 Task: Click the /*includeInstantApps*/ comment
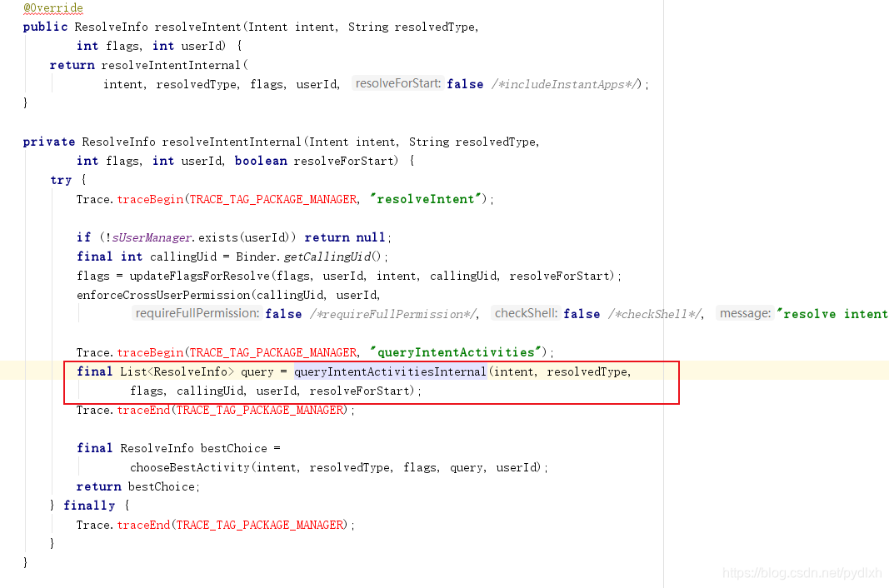click(567, 84)
